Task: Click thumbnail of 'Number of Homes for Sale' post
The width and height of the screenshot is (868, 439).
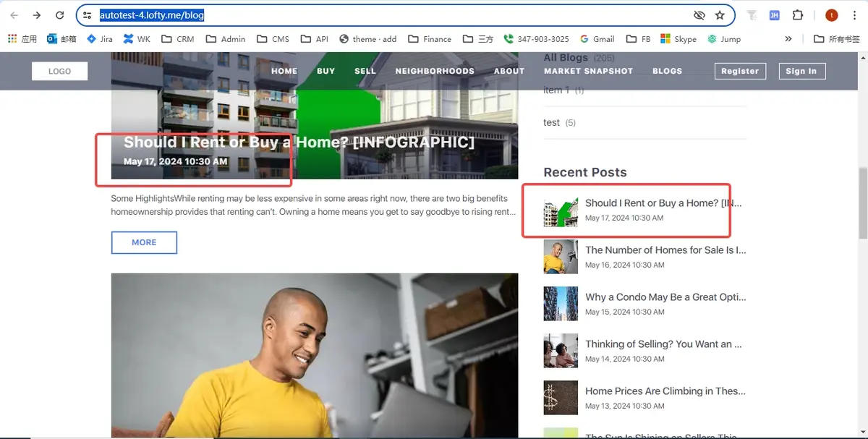Action: [x=561, y=257]
